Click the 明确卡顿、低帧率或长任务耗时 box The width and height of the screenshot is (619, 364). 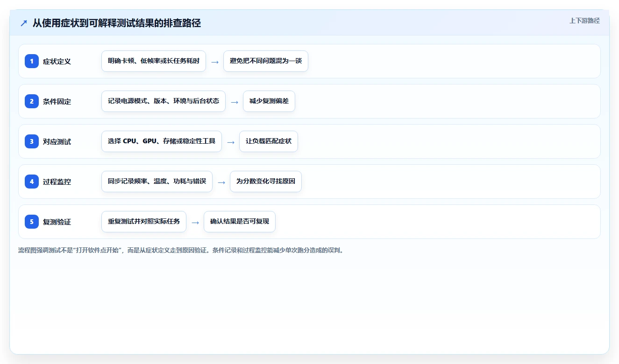[154, 61]
